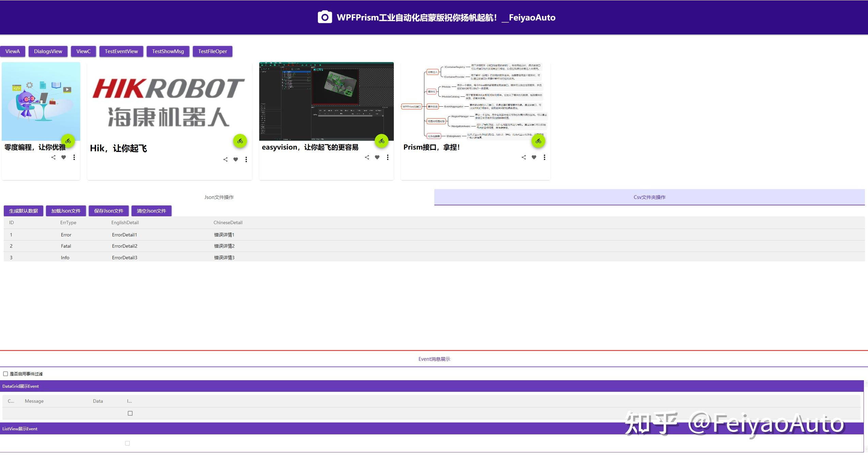Click the share icon on the 零度编程 card

53,157
